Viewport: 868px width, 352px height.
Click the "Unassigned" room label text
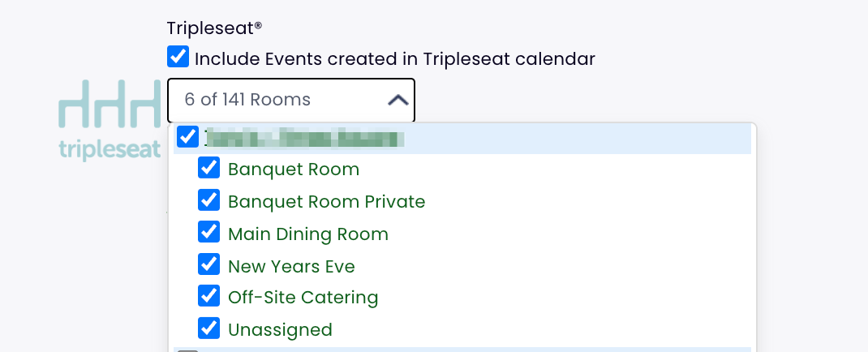point(280,330)
